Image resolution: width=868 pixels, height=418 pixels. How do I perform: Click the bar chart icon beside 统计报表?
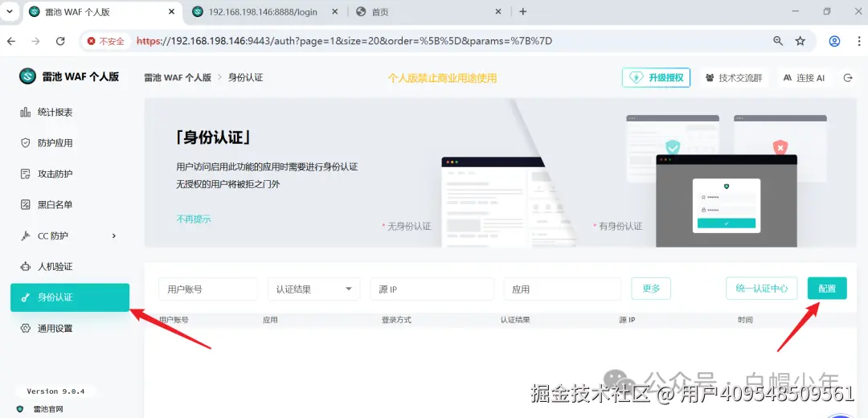(26, 113)
